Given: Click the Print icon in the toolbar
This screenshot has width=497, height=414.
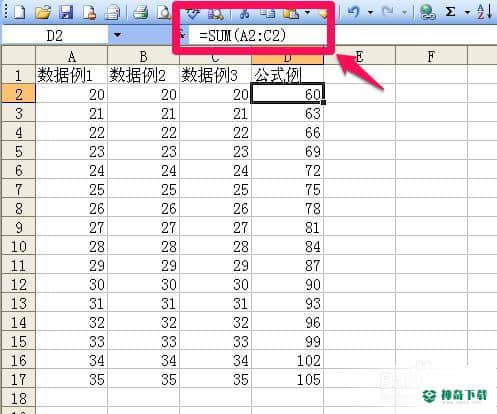Looking at the screenshot, I should 141,12.
